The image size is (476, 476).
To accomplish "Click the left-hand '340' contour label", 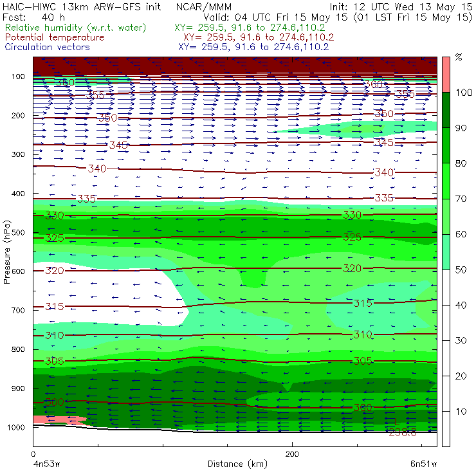I will click(x=97, y=169).
